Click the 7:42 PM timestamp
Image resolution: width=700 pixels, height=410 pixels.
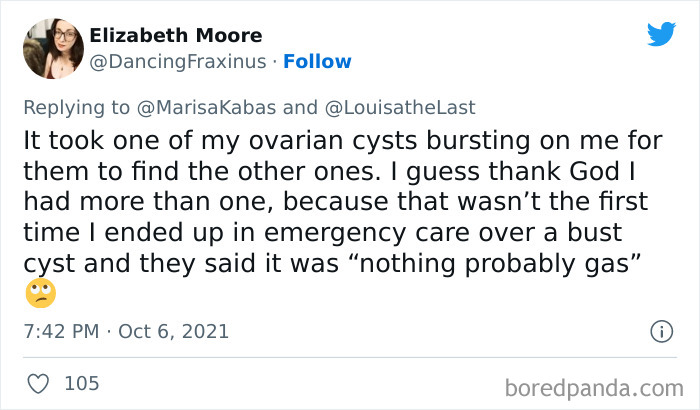point(61,330)
